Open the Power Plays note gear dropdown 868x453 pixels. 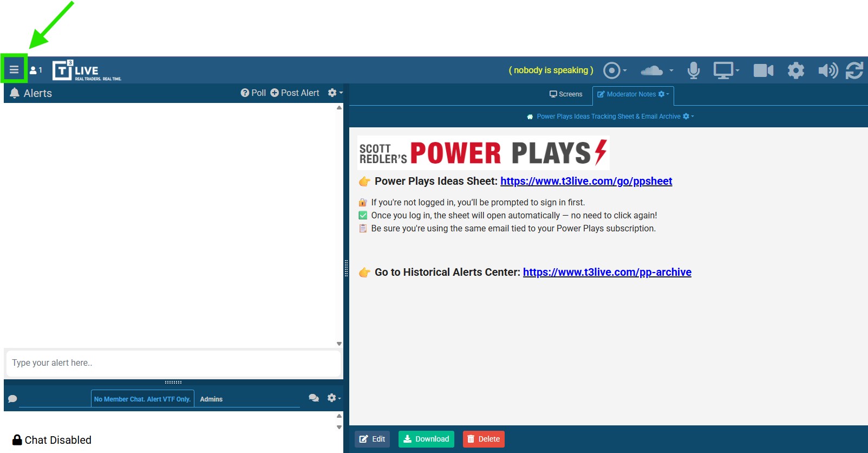(x=688, y=117)
